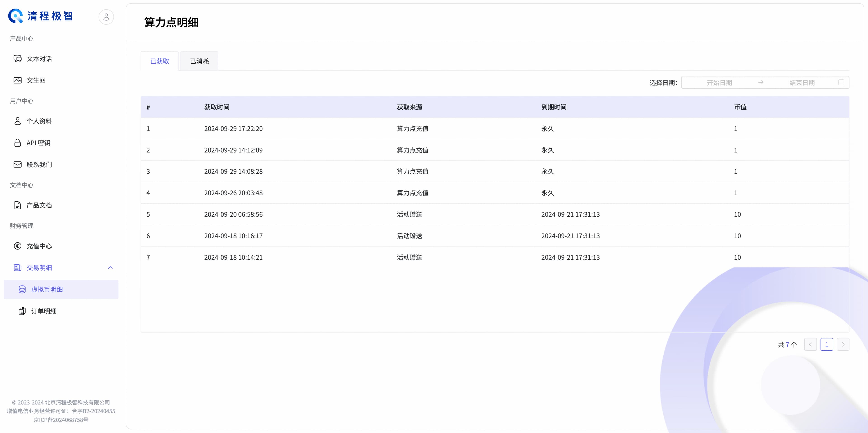Collapse the 交易明细 menu chevron
Image resolution: width=868 pixels, height=433 pixels.
click(x=110, y=267)
